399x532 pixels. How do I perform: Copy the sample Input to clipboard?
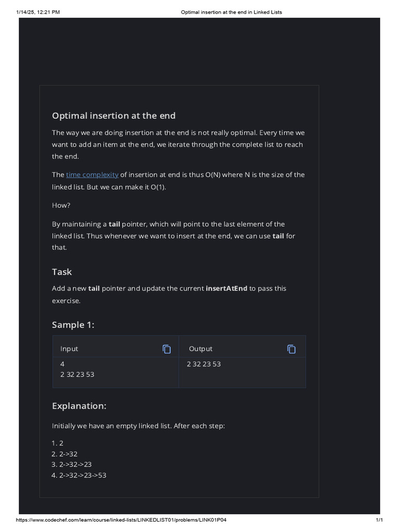[x=167, y=349]
